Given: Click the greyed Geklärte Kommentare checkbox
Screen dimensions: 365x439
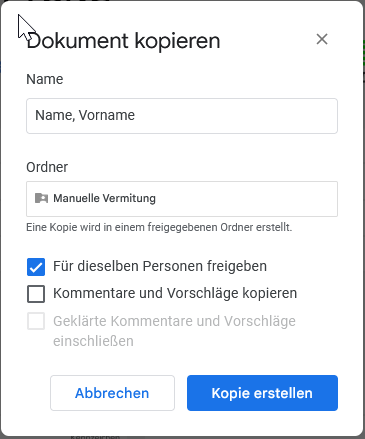Looking at the screenshot, I should [x=36, y=321].
